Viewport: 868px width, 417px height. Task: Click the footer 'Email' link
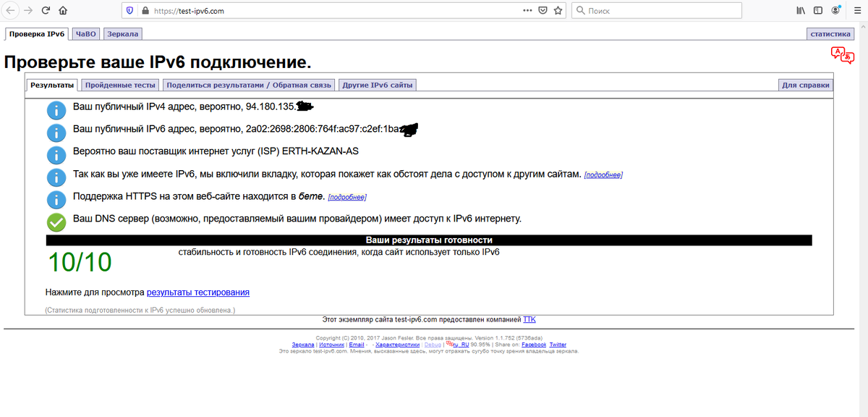click(x=357, y=345)
